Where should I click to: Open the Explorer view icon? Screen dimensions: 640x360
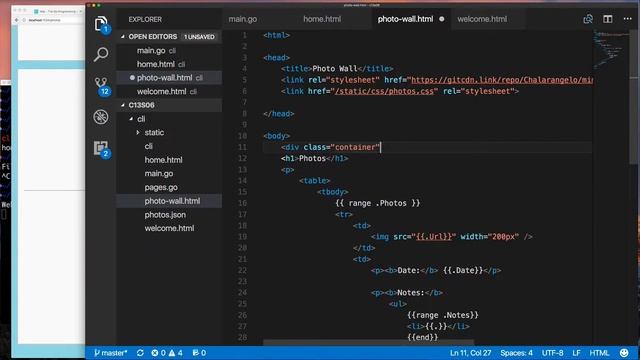tap(101, 24)
